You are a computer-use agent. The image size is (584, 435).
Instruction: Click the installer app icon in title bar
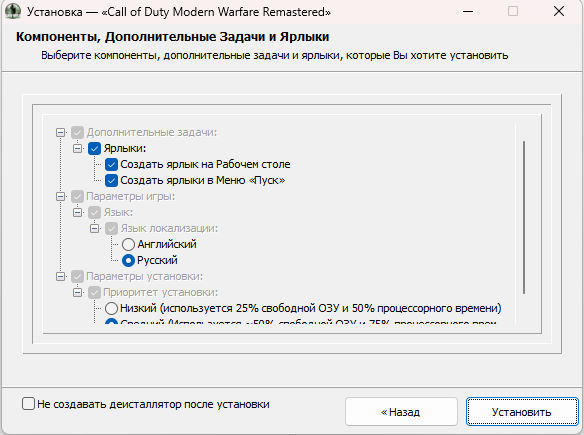(x=13, y=11)
